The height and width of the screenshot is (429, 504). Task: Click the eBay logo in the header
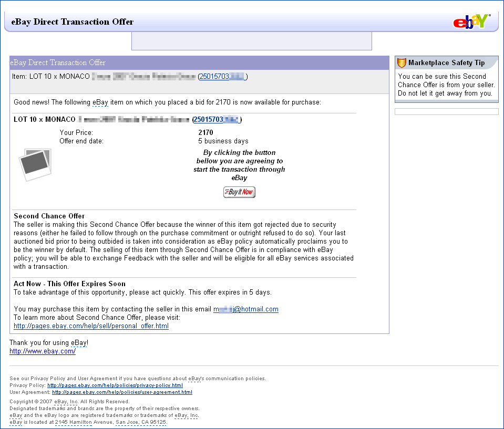(x=471, y=21)
